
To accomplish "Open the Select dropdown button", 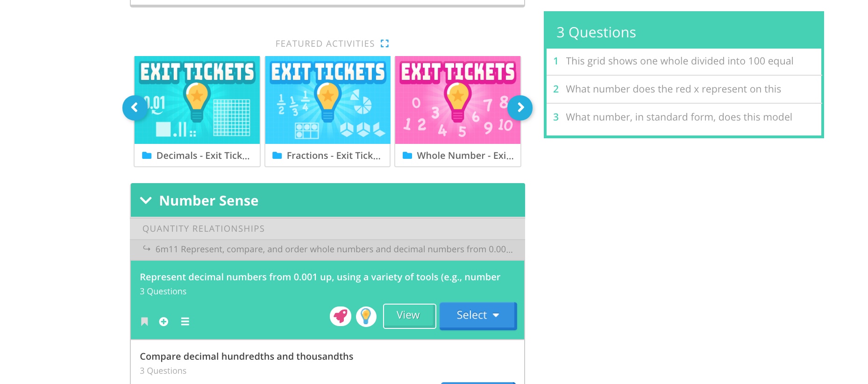I will 478,315.
